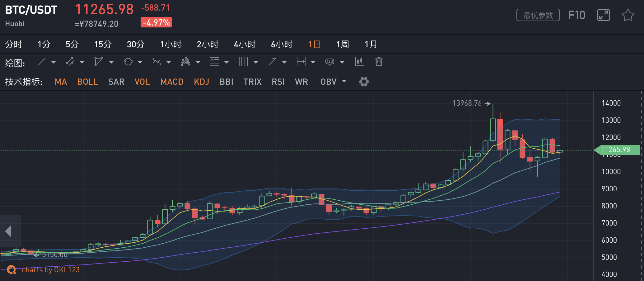Select the 4小时 interval

pyautogui.click(x=245, y=44)
